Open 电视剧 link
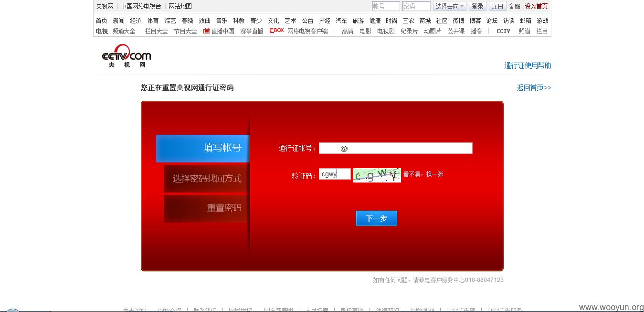Image resolution: width=644 pixels, height=312 pixels. tap(386, 31)
